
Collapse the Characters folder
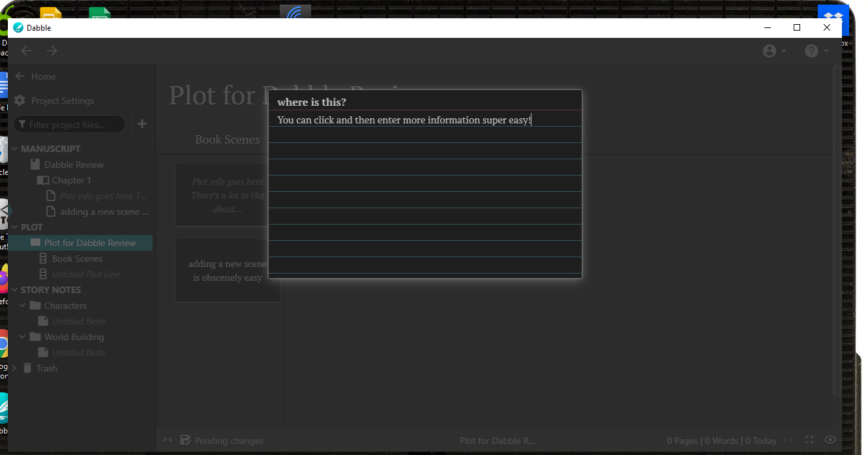tap(23, 306)
